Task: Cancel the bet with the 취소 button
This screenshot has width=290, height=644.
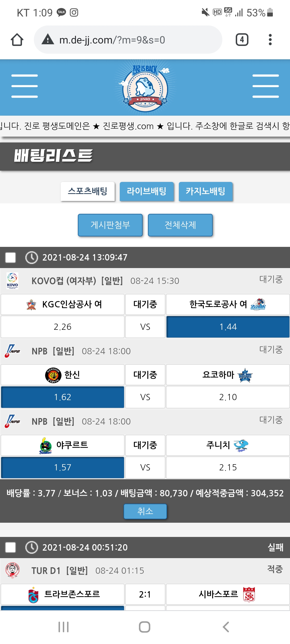Action: point(145,511)
